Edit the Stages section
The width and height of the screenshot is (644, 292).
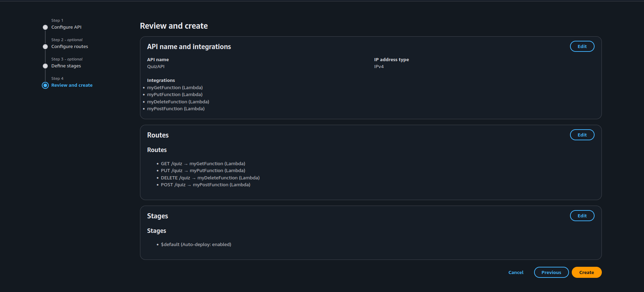tap(582, 216)
